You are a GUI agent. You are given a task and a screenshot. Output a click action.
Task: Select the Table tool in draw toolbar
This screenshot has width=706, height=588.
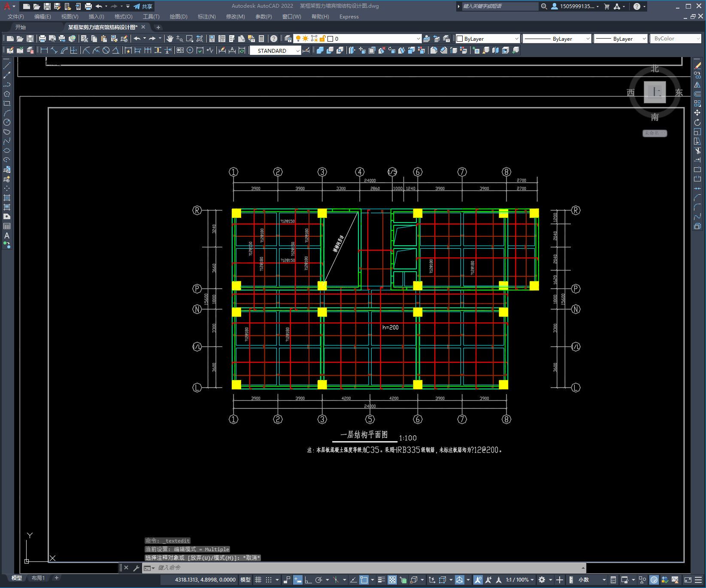pyautogui.click(x=7, y=226)
